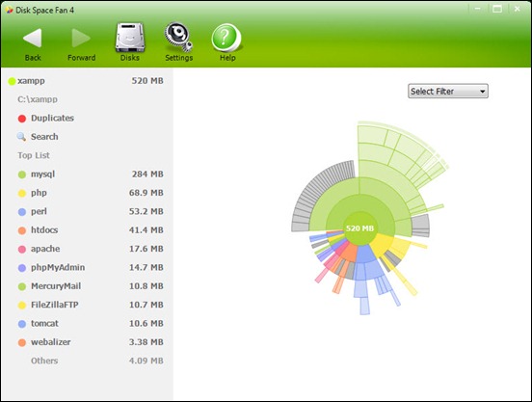
Task: Click the 520 MB center of the fan chart
Action: (x=359, y=228)
